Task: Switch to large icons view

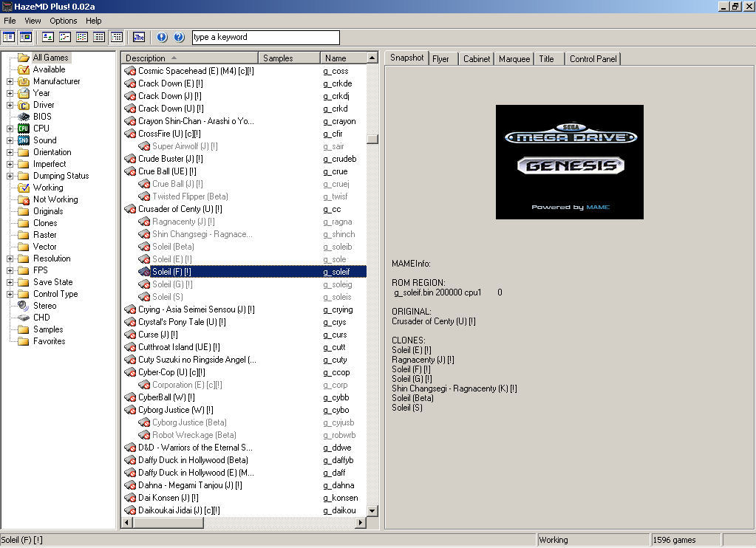Action: 47,37
